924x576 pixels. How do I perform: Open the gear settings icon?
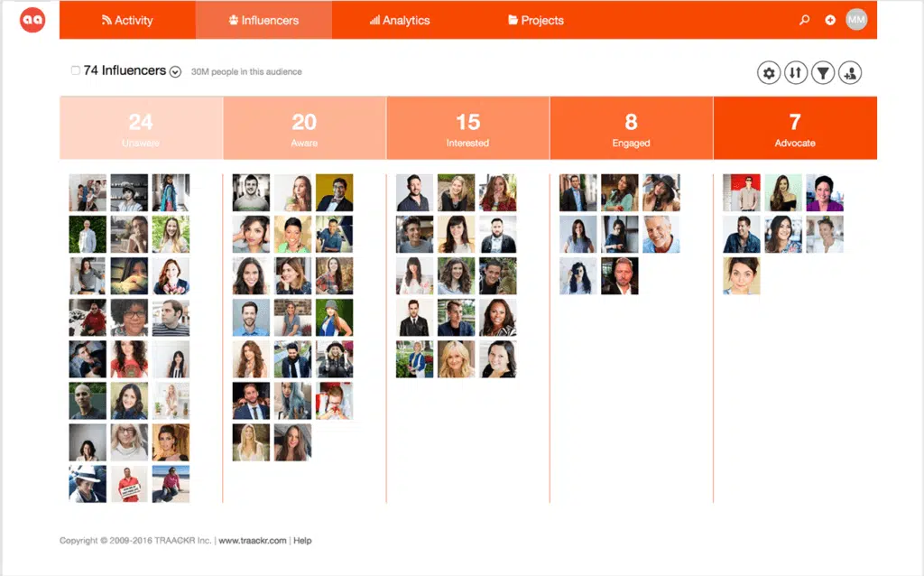pyautogui.click(x=769, y=73)
